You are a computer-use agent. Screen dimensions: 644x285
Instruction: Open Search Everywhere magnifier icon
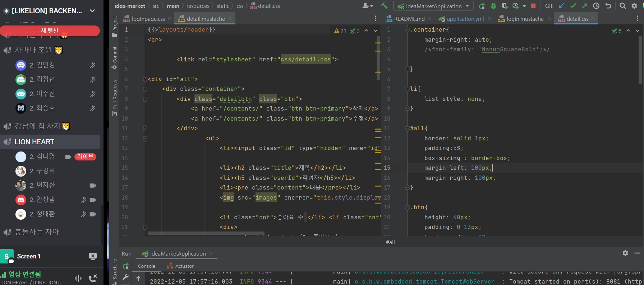623,6
